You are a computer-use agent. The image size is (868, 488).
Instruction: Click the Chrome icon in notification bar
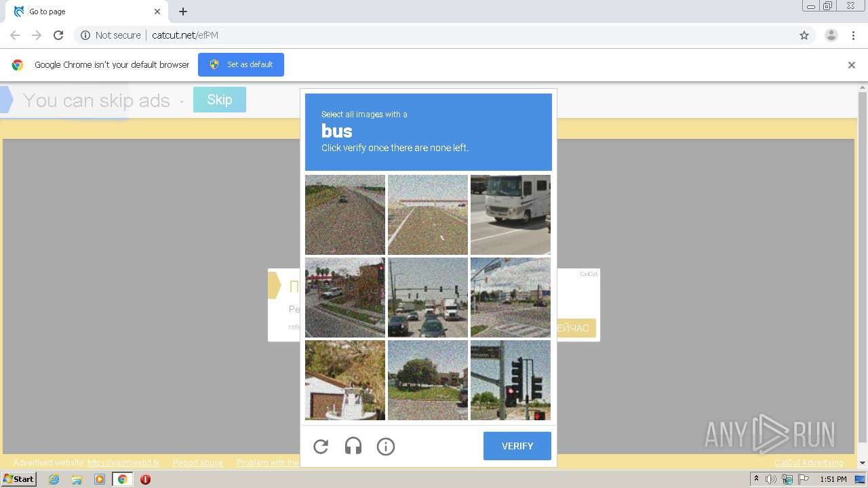[x=18, y=65]
